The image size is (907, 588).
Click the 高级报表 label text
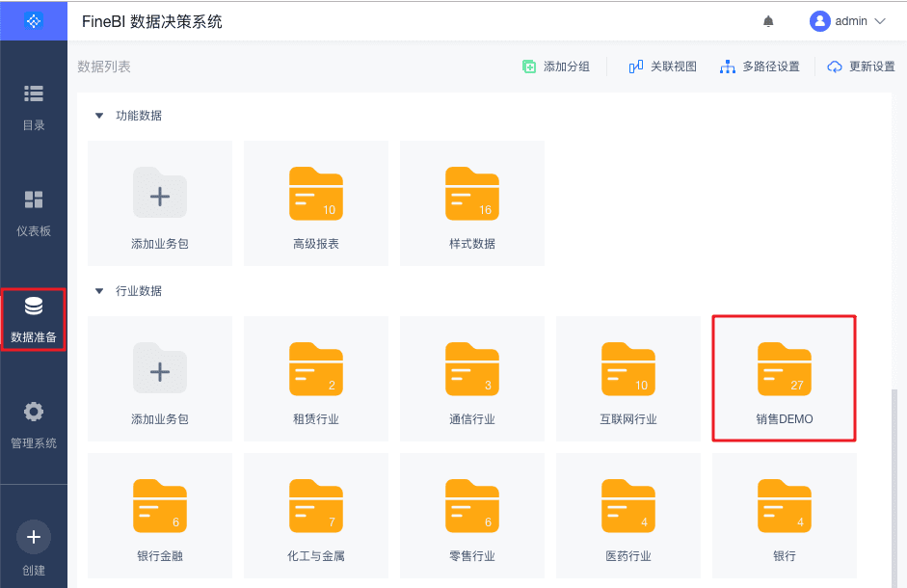click(316, 244)
